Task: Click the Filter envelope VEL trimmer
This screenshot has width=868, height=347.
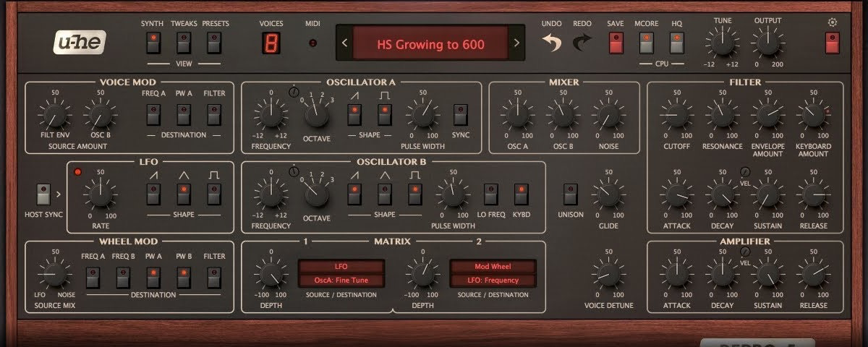Action: (x=746, y=171)
